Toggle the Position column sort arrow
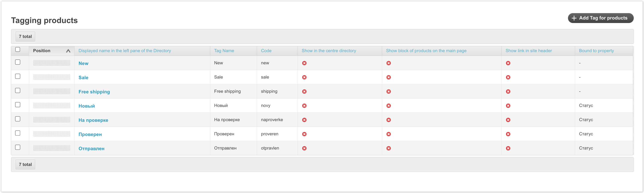Viewport: 644px width, 193px height. (x=68, y=51)
